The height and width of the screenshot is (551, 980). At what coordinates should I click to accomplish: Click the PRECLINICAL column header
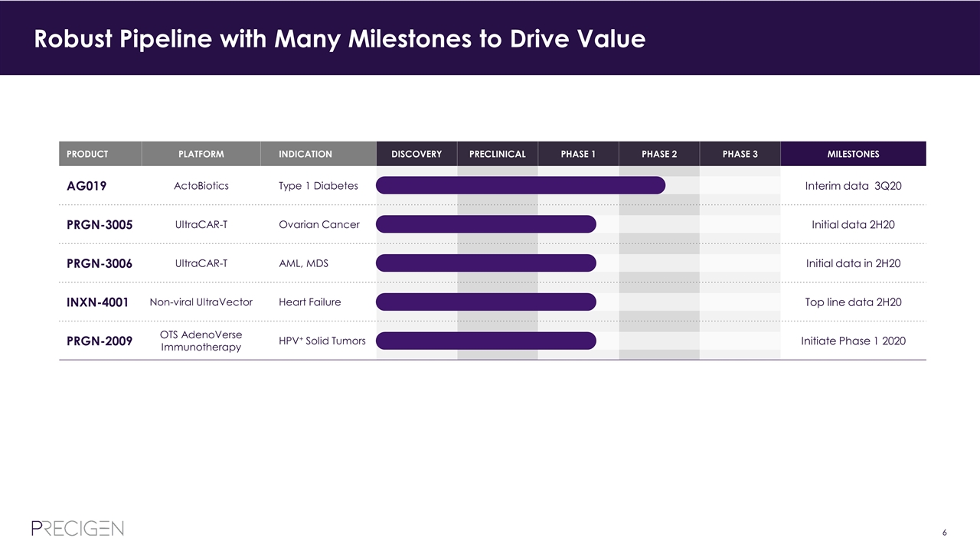(498, 154)
